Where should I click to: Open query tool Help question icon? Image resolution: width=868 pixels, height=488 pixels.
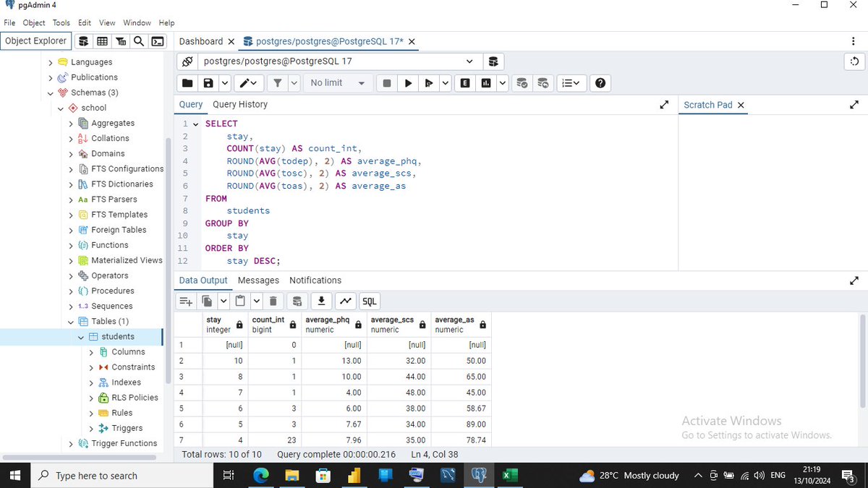click(600, 83)
